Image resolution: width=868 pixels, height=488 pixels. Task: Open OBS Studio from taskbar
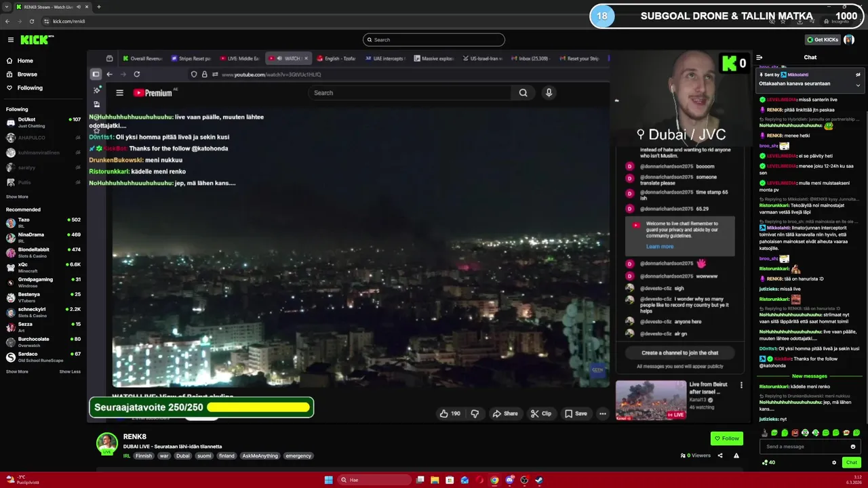(x=524, y=480)
